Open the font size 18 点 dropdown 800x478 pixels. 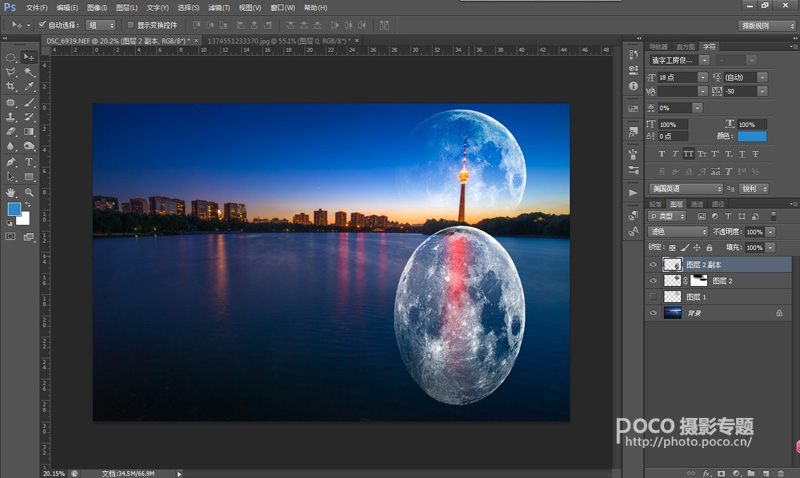703,78
